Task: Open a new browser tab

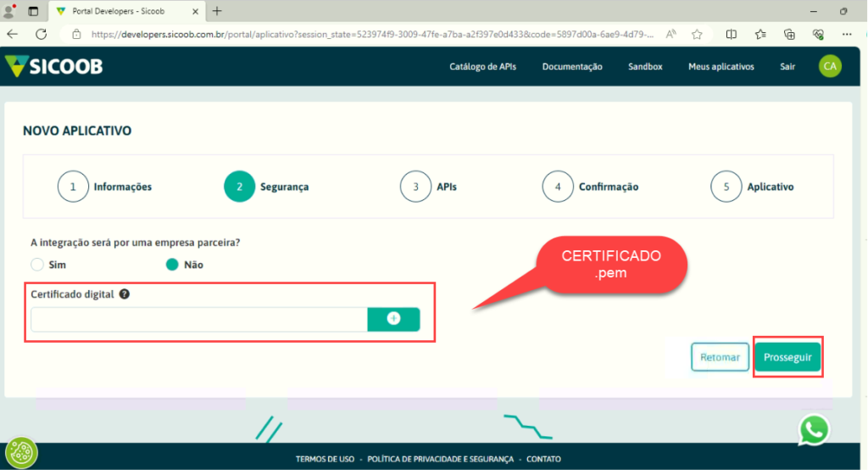Action: pos(217,11)
